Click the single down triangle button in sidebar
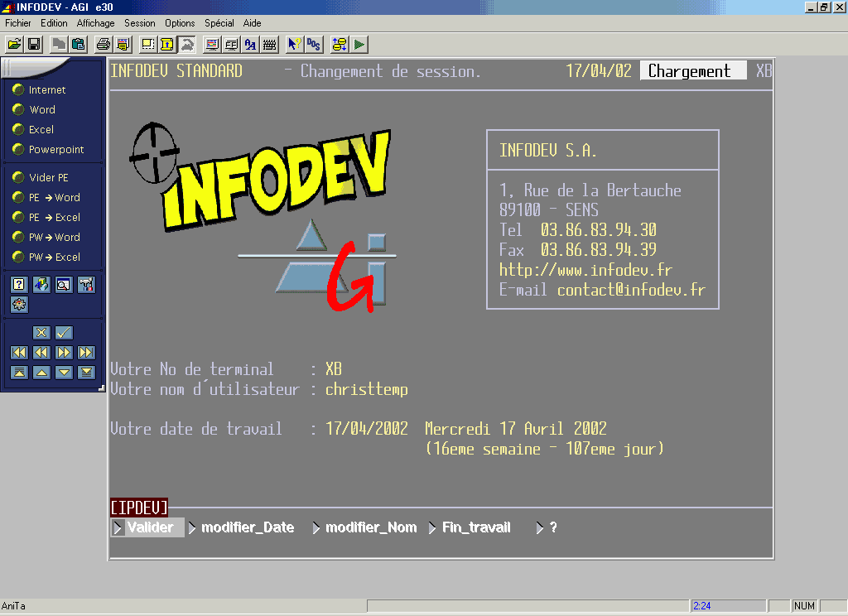 [x=64, y=372]
